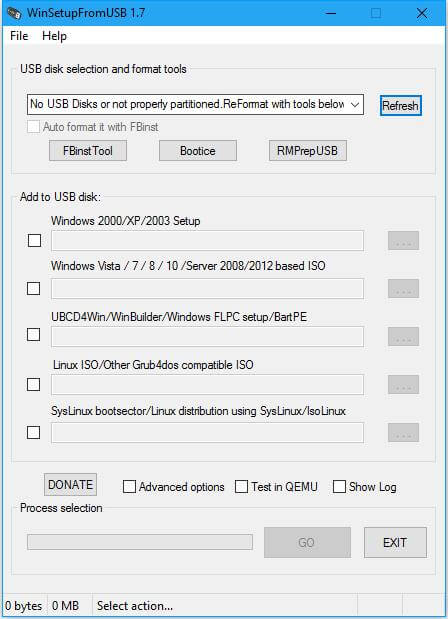Click the UBCD4Win/WinBuilder source path field
The image size is (448, 619).
click(207, 337)
